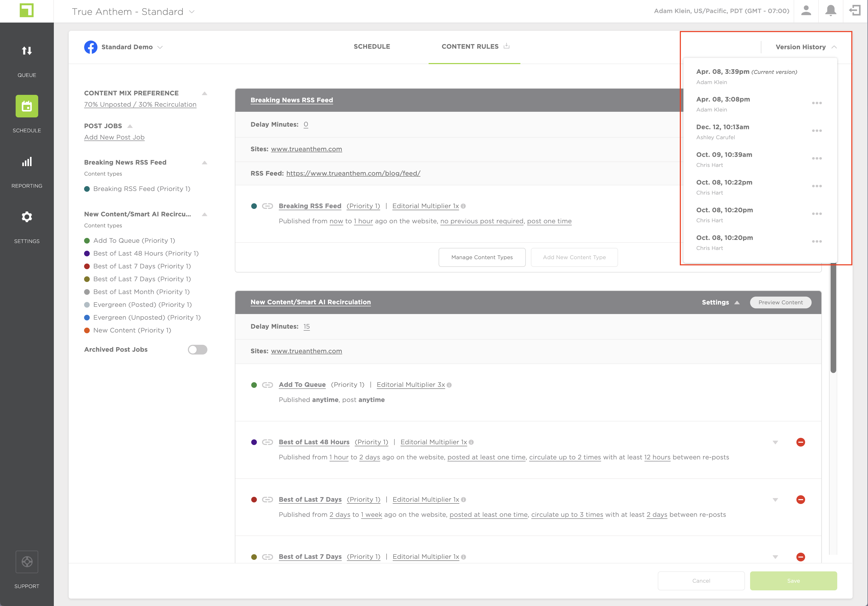Open the RSS feed URL link
Screen dimensions: 868x606
point(353,174)
